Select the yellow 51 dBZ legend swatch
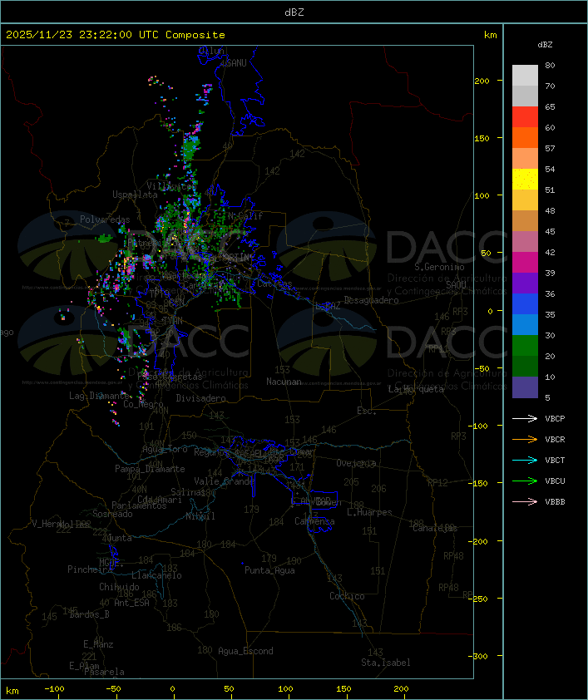The width and height of the screenshot is (588, 700). point(525,180)
